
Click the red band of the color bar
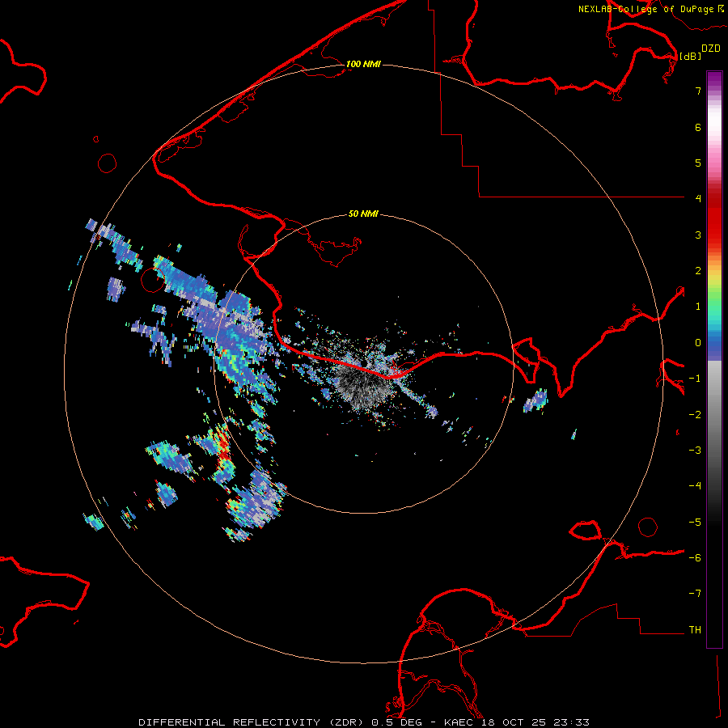pyautogui.click(x=714, y=216)
